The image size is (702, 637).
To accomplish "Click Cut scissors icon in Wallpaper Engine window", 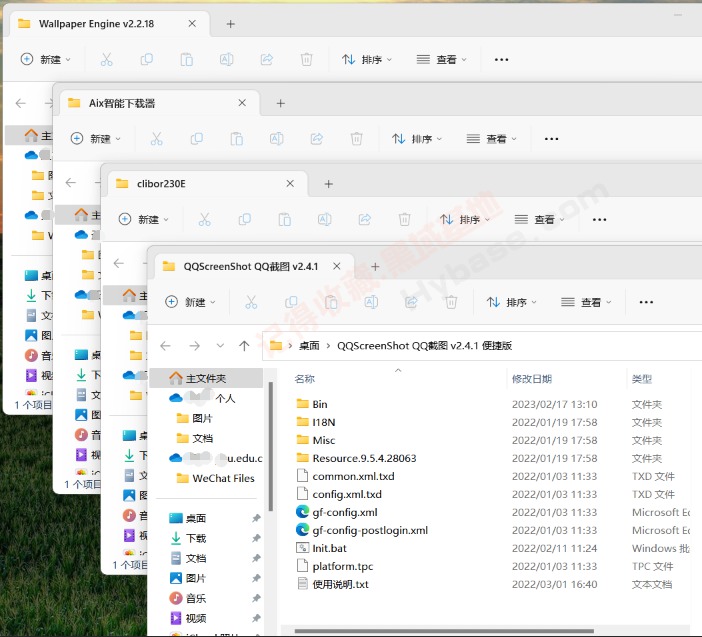I will tap(107, 60).
